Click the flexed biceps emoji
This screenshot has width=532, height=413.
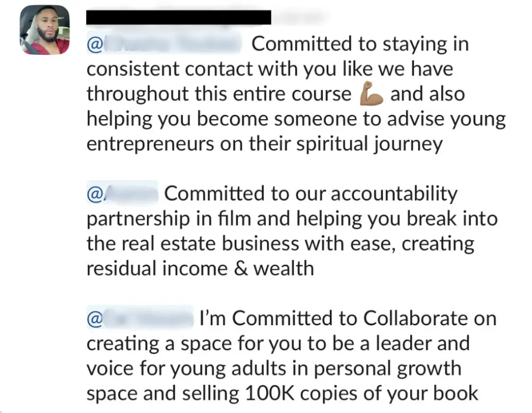click(372, 95)
